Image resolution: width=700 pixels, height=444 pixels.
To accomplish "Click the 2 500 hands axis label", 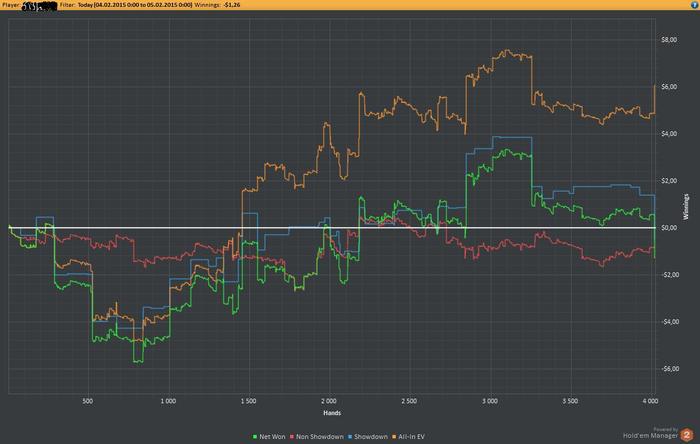I will [409, 401].
